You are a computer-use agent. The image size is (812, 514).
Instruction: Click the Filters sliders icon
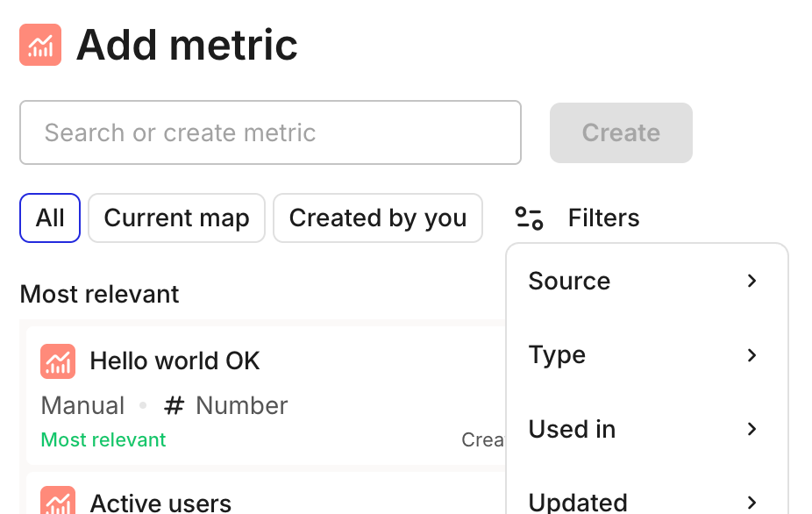coord(529,218)
